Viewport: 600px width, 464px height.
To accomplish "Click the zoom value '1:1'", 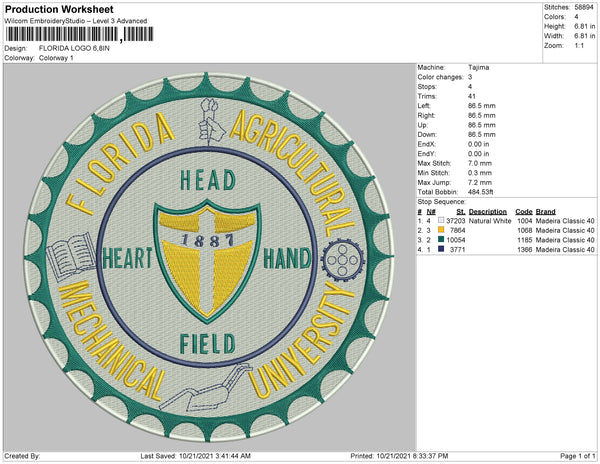I will [579, 46].
